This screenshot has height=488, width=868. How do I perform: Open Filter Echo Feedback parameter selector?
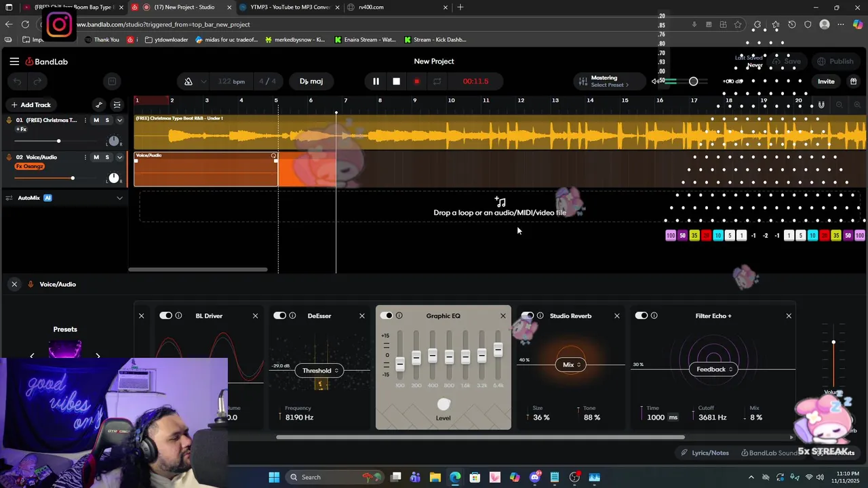click(x=714, y=369)
